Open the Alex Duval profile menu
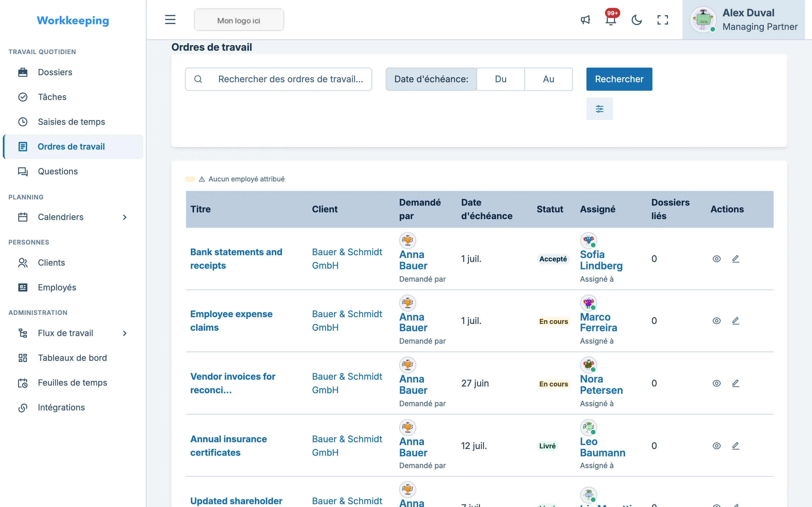812x507 pixels. click(x=743, y=20)
